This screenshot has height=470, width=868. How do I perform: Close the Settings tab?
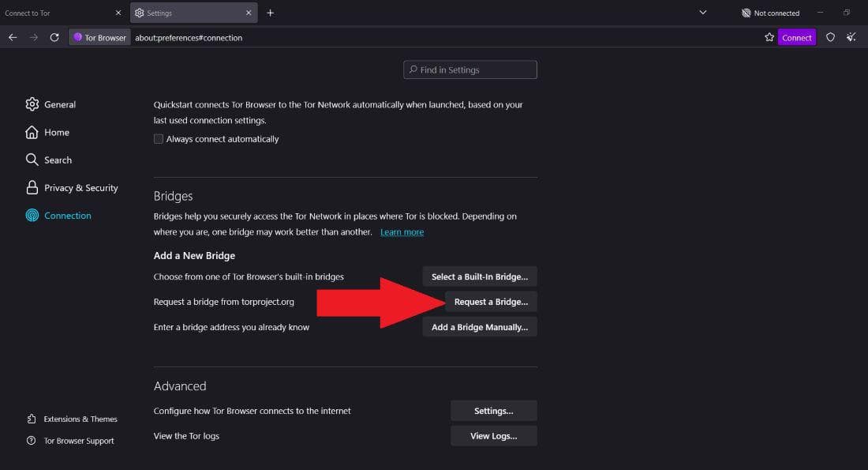coord(249,13)
